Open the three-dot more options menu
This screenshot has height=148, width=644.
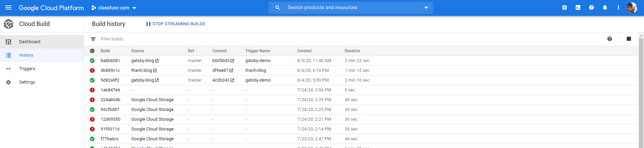[x=618, y=7]
